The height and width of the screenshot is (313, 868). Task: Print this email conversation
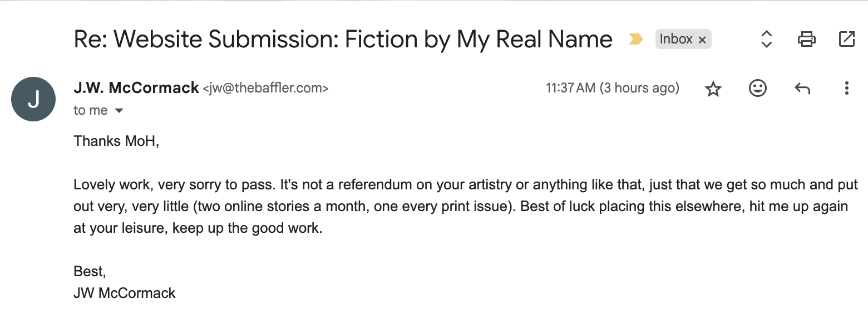[x=806, y=39]
